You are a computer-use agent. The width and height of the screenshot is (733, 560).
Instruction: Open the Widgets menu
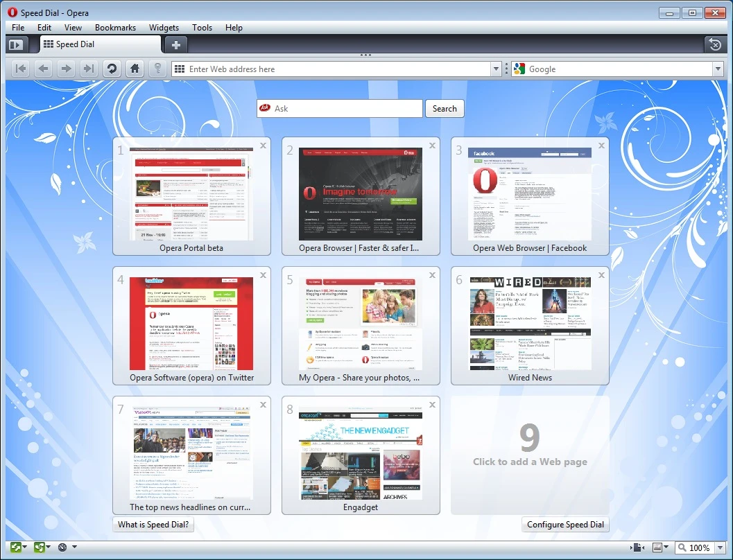click(x=164, y=28)
